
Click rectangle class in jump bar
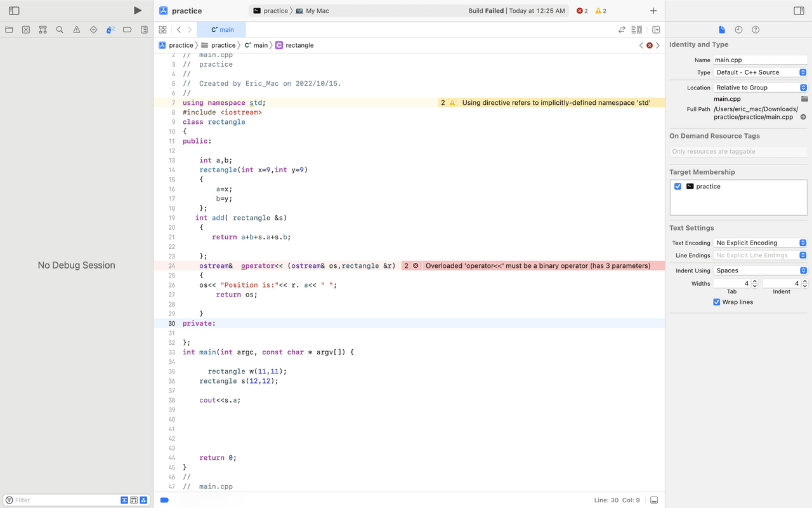click(x=294, y=46)
